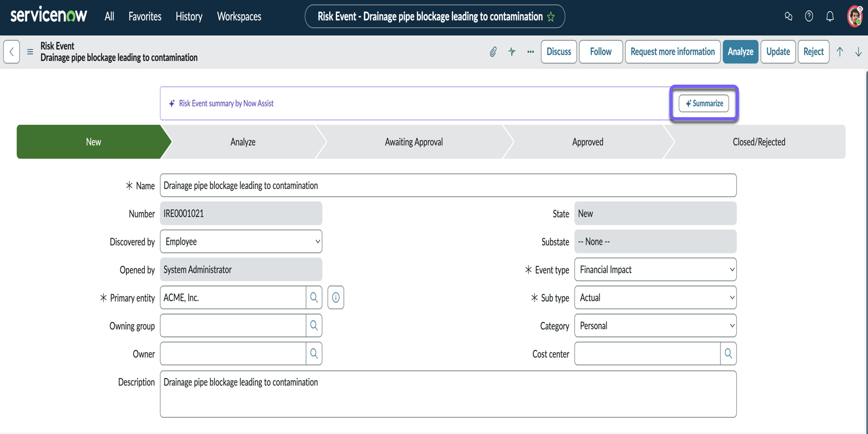Go to next record with down arrow
The height and width of the screenshot is (434, 868).
pos(858,52)
